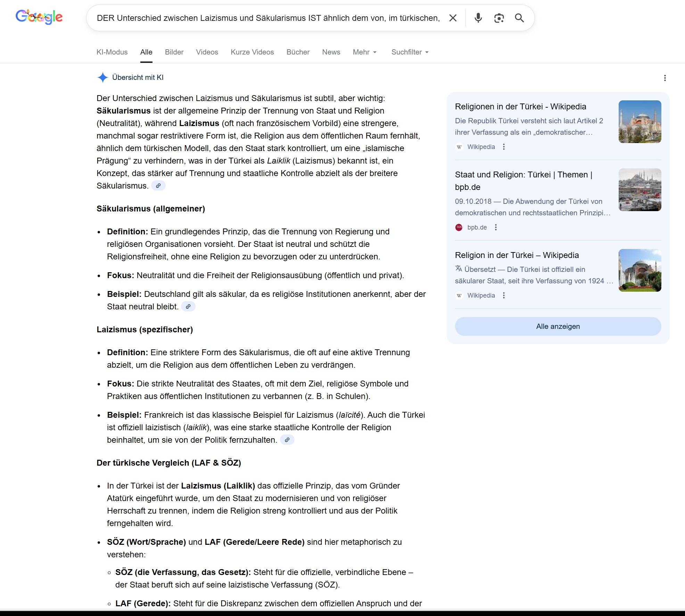Open Google Lens image search icon
Screen dimensions: 685x616
point(499,18)
